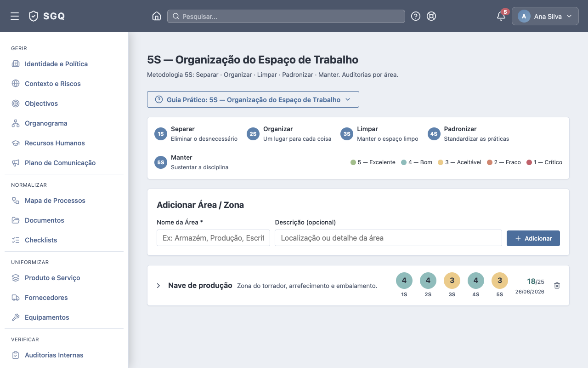This screenshot has width=588, height=368.
Task: Delete Nave de produção with trash icon
Action: (557, 286)
